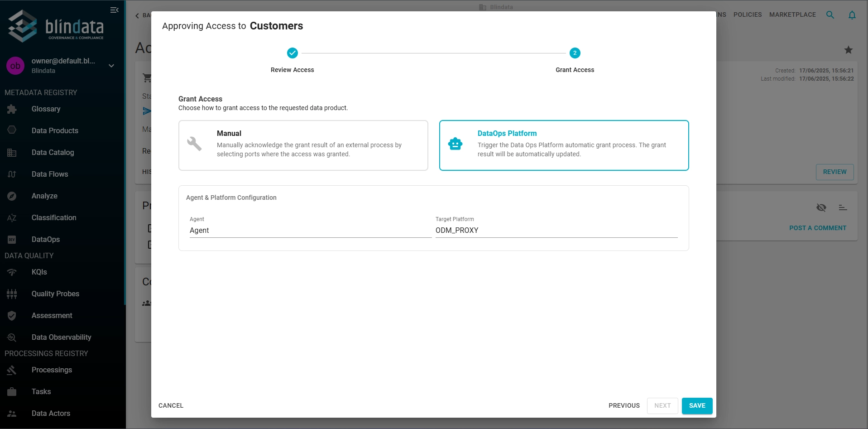Viewport: 868px width, 429px height.
Task: Cancel the approving access dialog
Action: [171, 406]
